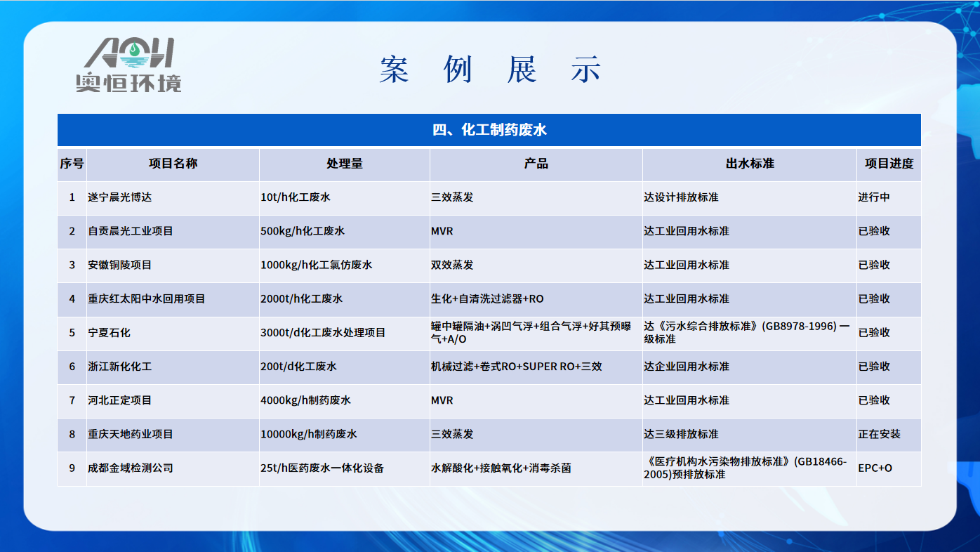The height and width of the screenshot is (552, 980).
Task: Select the 正在安装 status cell
Action: (879, 434)
